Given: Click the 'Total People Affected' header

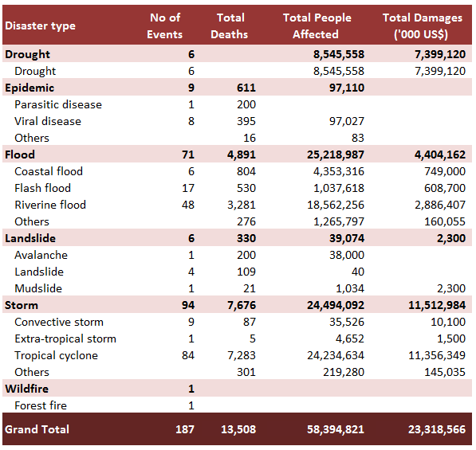Looking at the screenshot, I should 317,25.
